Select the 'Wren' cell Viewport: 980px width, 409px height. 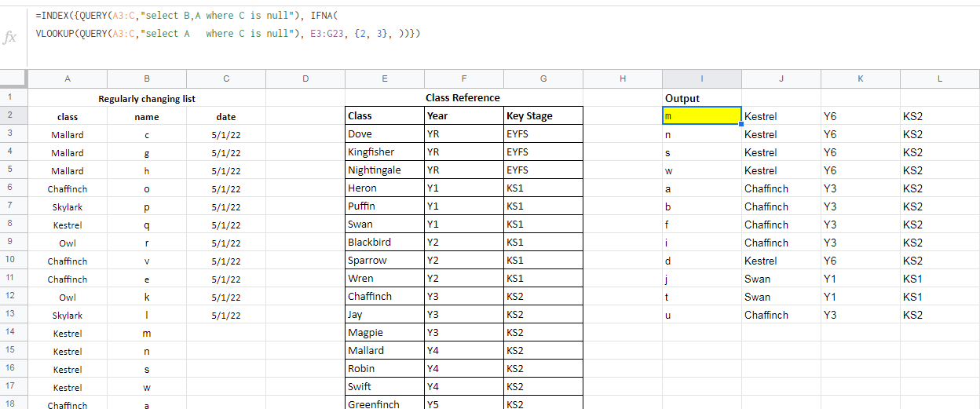tap(385, 278)
